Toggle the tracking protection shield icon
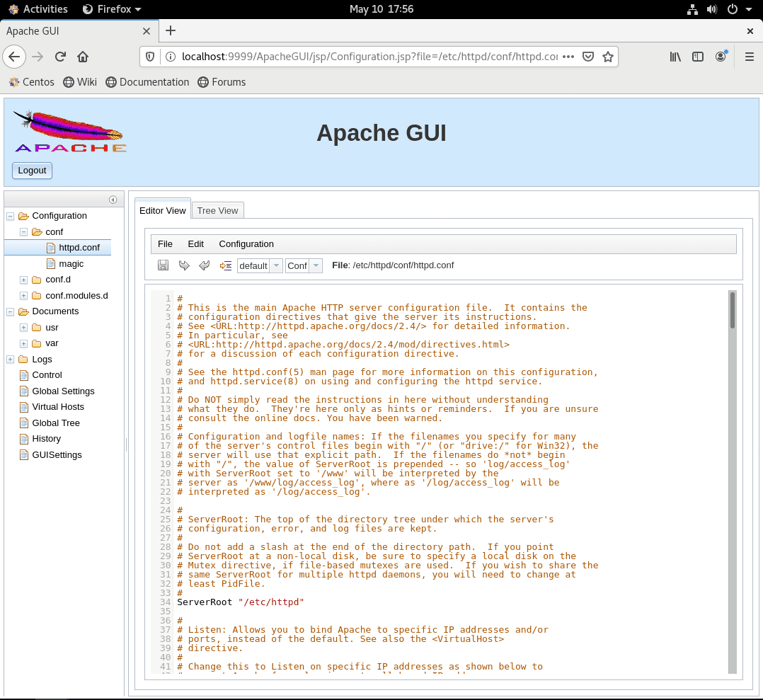The image size is (763, 700). pyautogui.click(x=149, y=57)
